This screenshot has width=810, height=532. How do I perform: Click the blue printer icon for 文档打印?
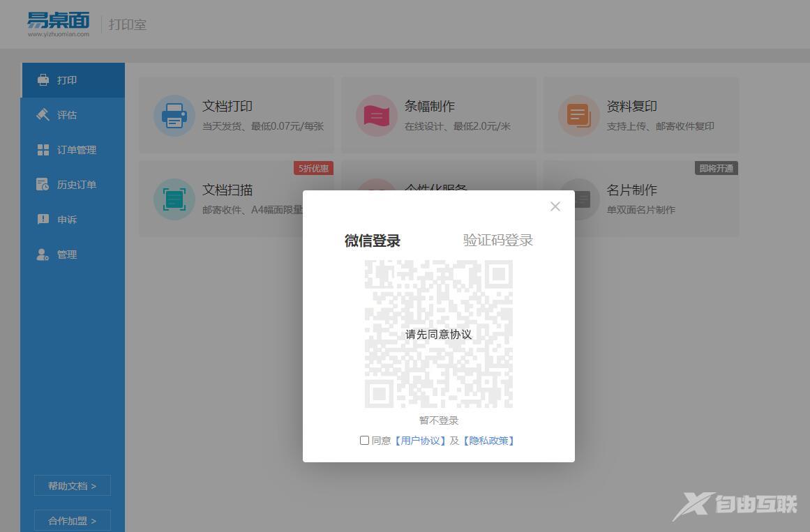click(174, 116)
